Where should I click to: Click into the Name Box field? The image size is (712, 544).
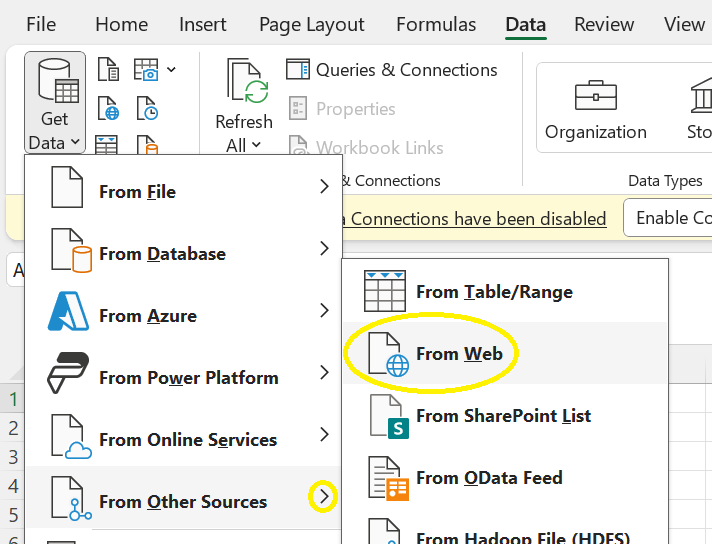tap(16, 270)
